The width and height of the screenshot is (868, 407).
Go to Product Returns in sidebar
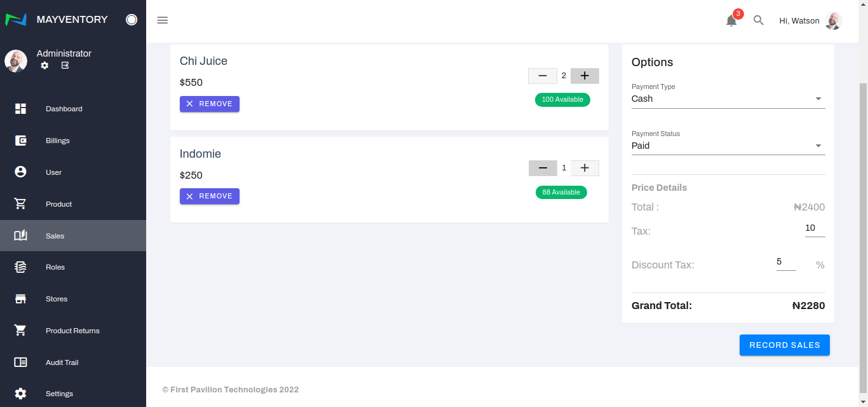point(72,331)
